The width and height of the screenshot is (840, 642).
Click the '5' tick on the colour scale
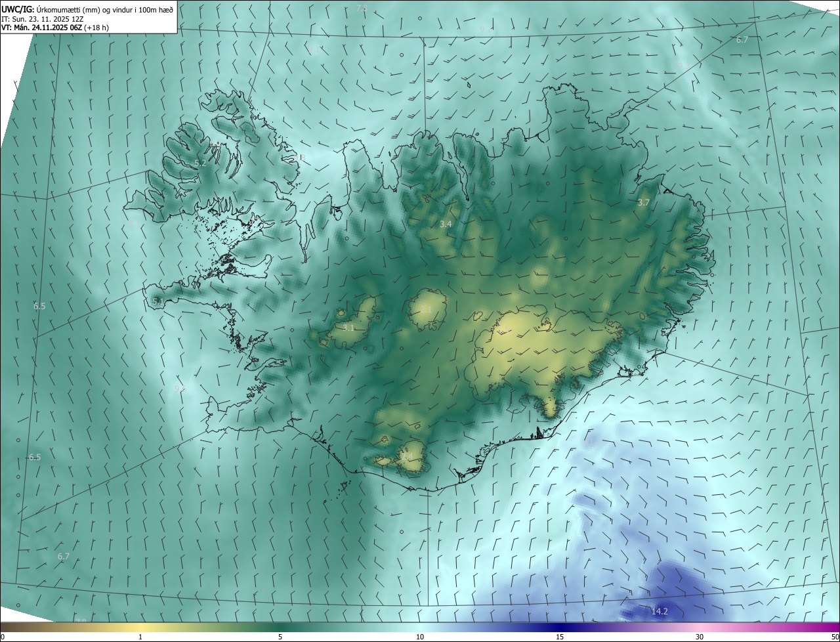[x=280, y=637]
